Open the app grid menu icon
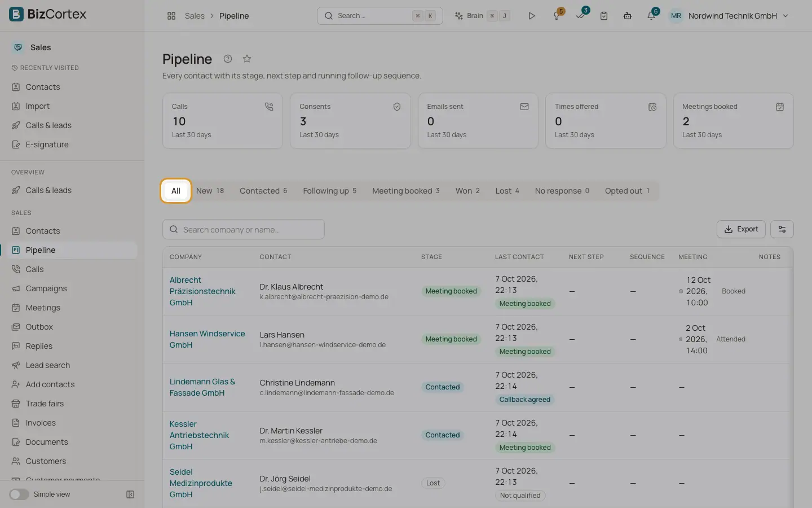 coord(171,16)
